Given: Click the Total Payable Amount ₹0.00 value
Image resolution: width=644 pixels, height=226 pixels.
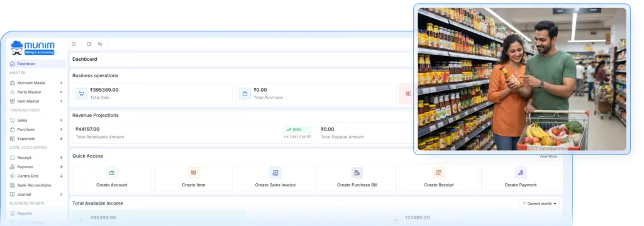Looking at the screenshot, I should 327,129.
